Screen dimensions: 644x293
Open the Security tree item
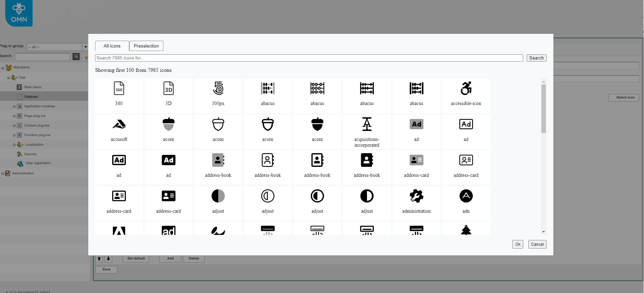tap(30, 154)
